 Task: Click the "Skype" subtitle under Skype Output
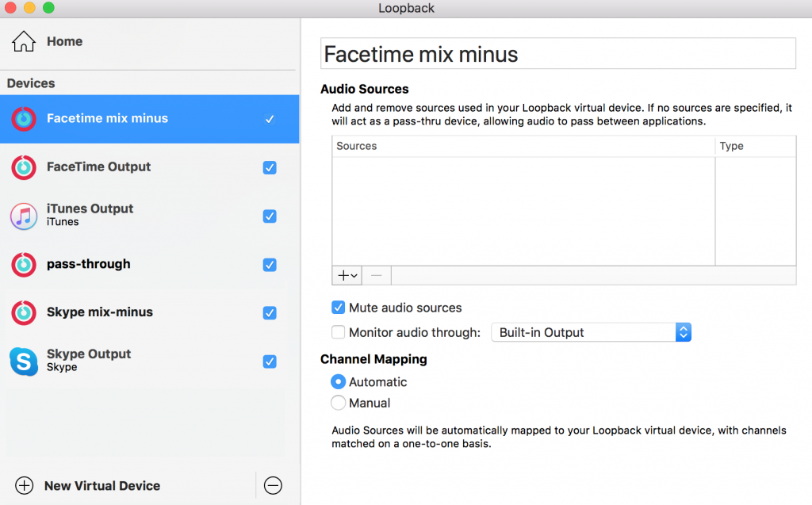coord(62,367)
